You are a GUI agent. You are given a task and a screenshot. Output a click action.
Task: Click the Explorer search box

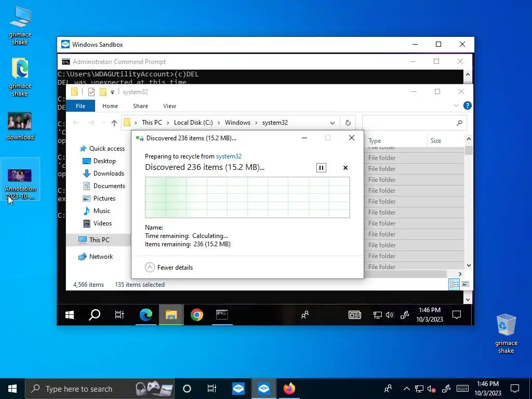coord(414,123)
